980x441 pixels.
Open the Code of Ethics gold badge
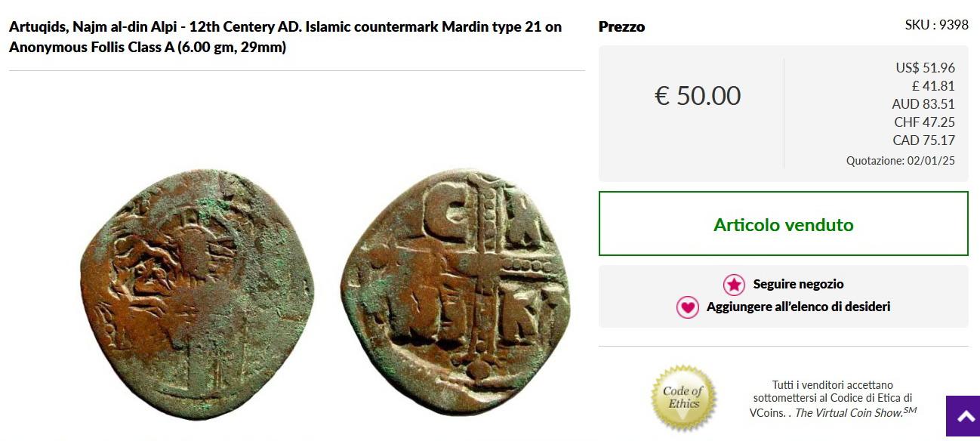pyautogui.click(x=684, y=398)
